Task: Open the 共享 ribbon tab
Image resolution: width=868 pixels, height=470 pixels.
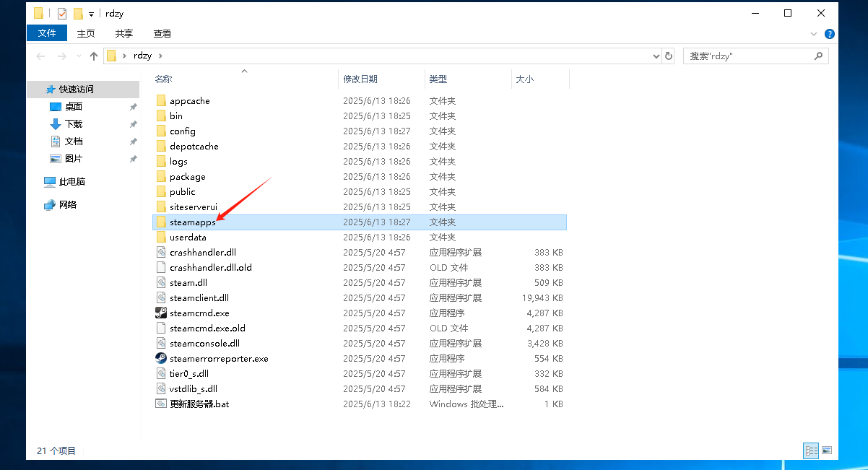Action: [x=124, y=33]
